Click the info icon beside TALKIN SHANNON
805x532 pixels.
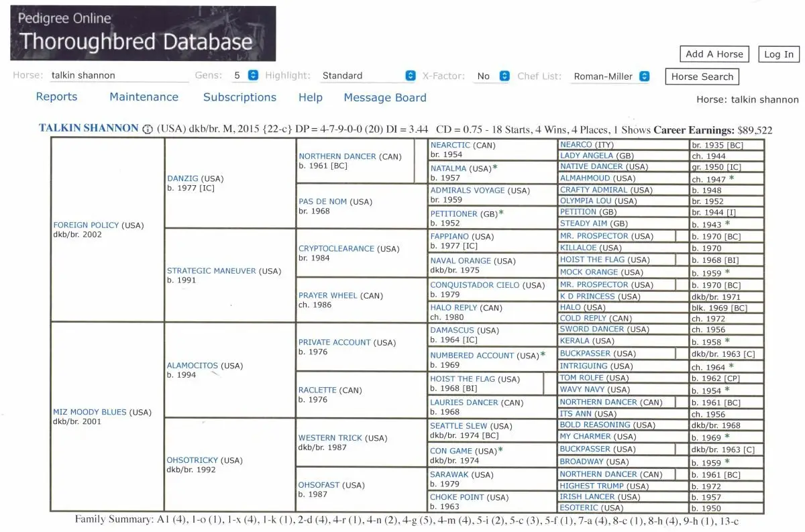pyautogui.click(x=147, y=129)
